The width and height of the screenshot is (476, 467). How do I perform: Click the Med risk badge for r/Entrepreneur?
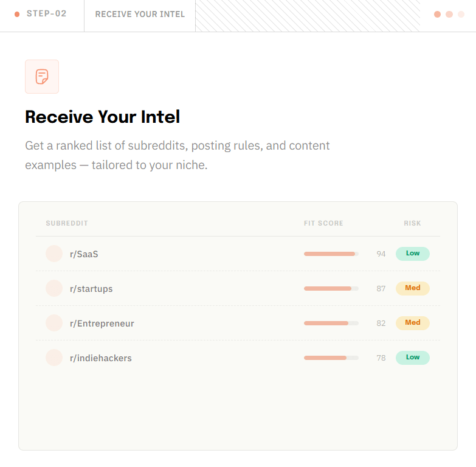413,323
